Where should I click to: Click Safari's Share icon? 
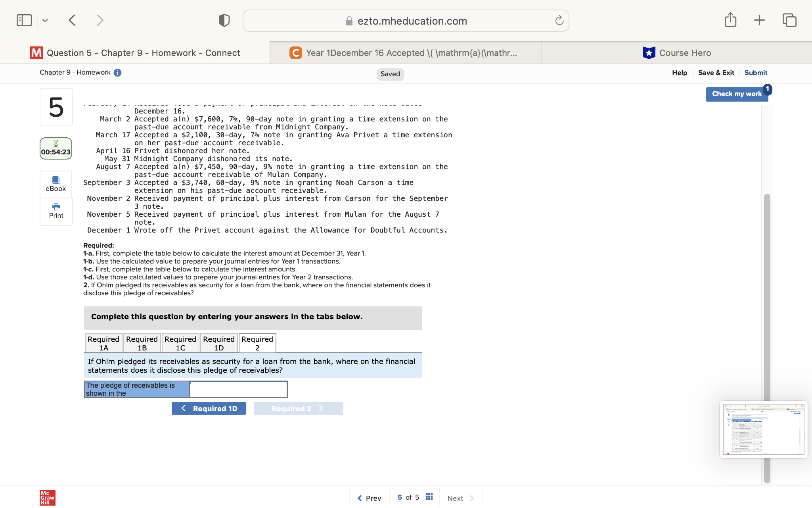[730, 20]
